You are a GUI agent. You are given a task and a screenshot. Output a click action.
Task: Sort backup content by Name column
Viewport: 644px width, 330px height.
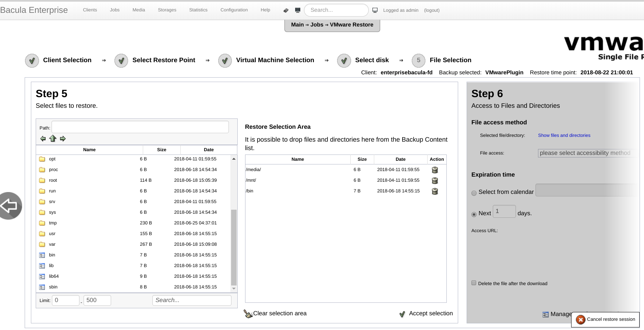(x=89, y=150)
